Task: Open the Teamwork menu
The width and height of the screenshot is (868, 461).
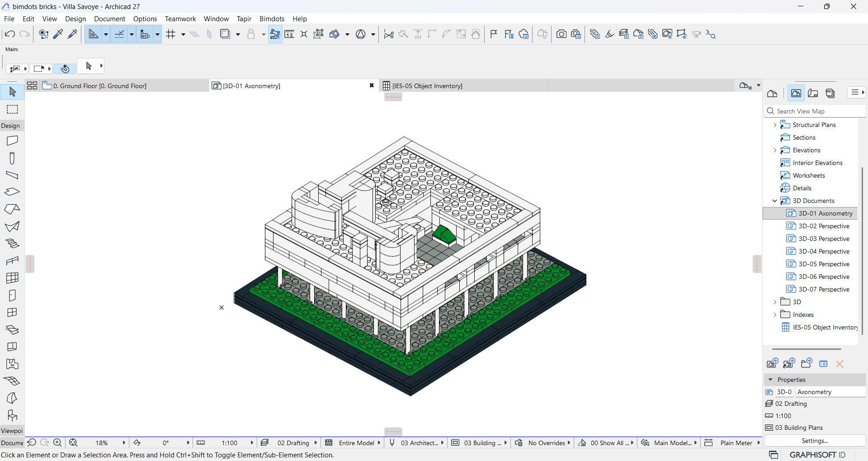Action: [180, 19]
